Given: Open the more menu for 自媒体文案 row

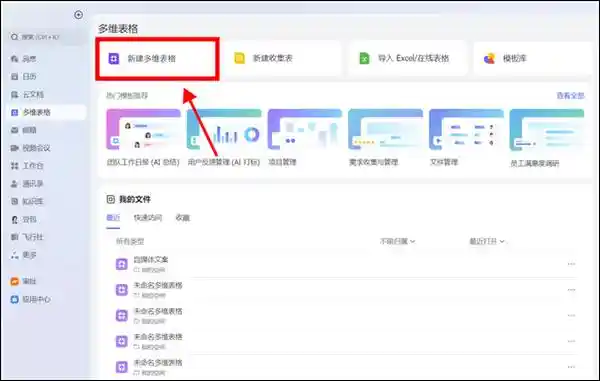Looking at the screenshot, I should [x=571, y=264].
